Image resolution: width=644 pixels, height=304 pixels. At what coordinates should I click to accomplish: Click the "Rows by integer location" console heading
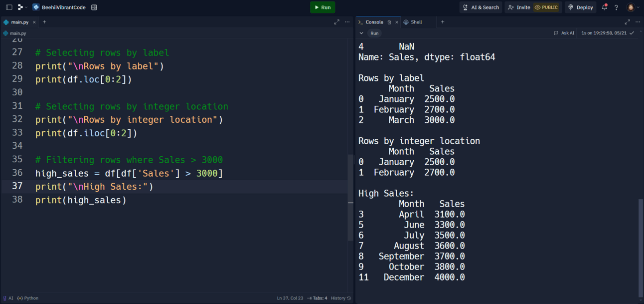coord(419,141)
